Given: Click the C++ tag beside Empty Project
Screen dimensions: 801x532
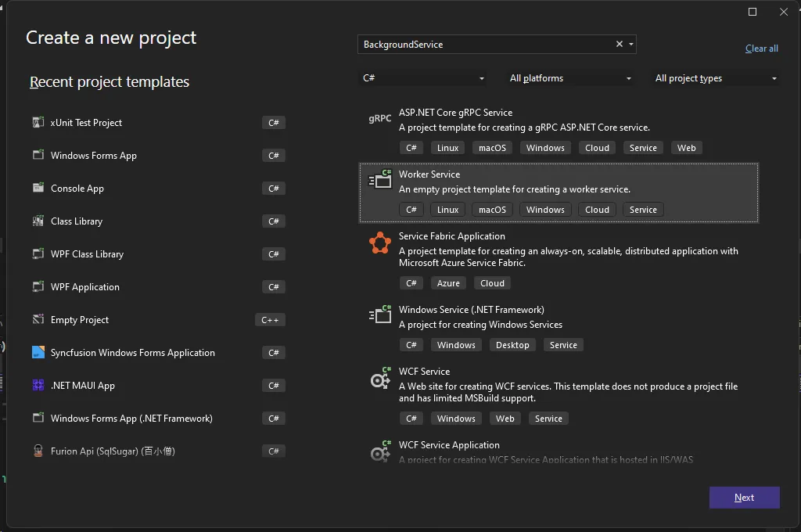Looking at the screenshot, I should (x=270, y=320).
